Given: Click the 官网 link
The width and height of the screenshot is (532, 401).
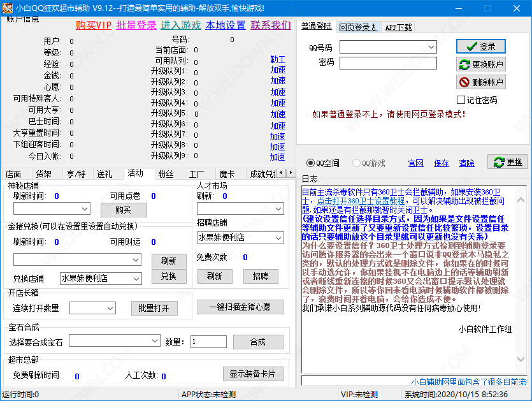Looking at the screenshot, I should tap(415, 163).
